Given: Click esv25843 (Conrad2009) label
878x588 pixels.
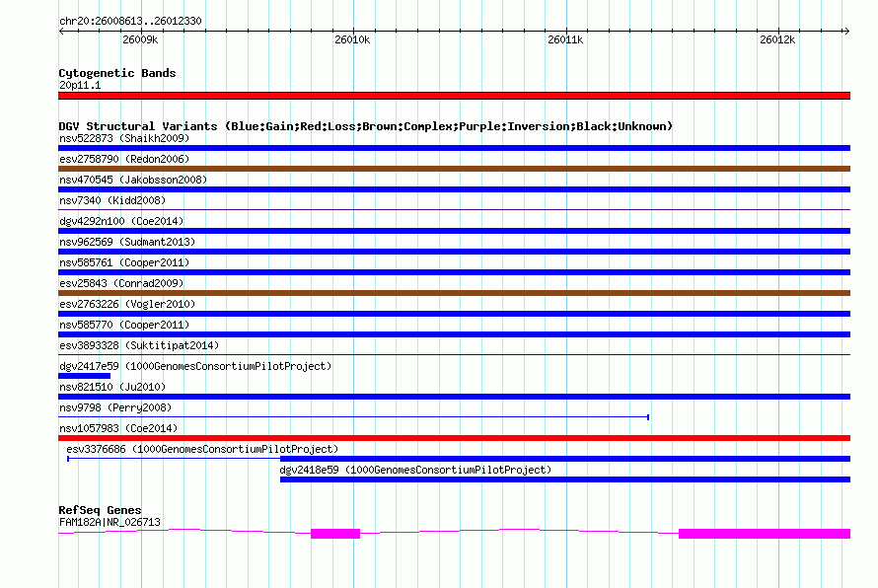Looking at the screenshot, I should tap(121, 283).
